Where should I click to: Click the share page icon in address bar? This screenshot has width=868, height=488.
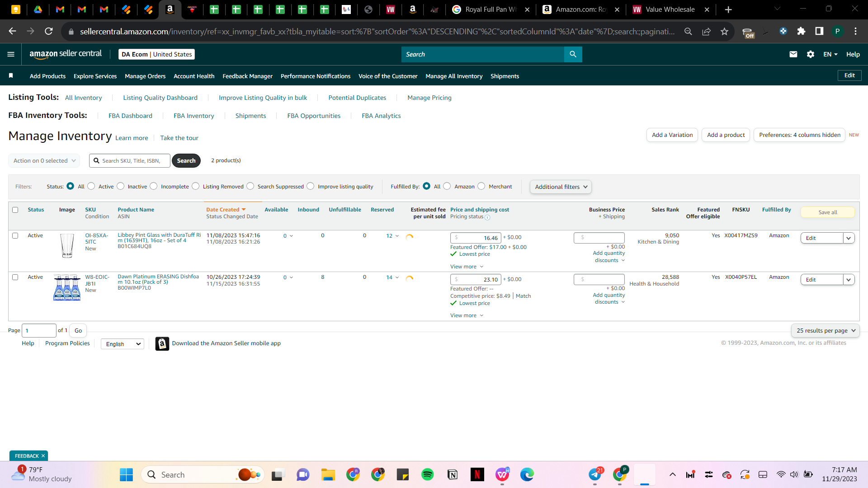(x=706, y=31)
